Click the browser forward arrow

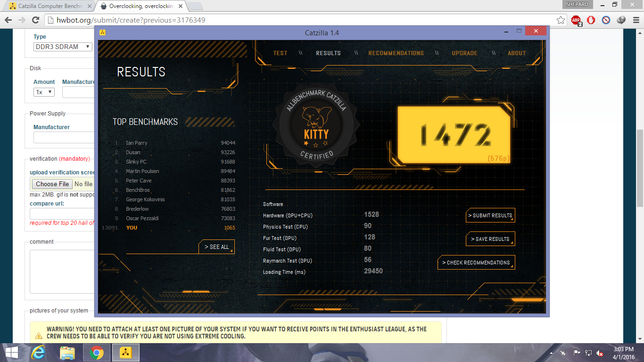[x=22, y=20]
